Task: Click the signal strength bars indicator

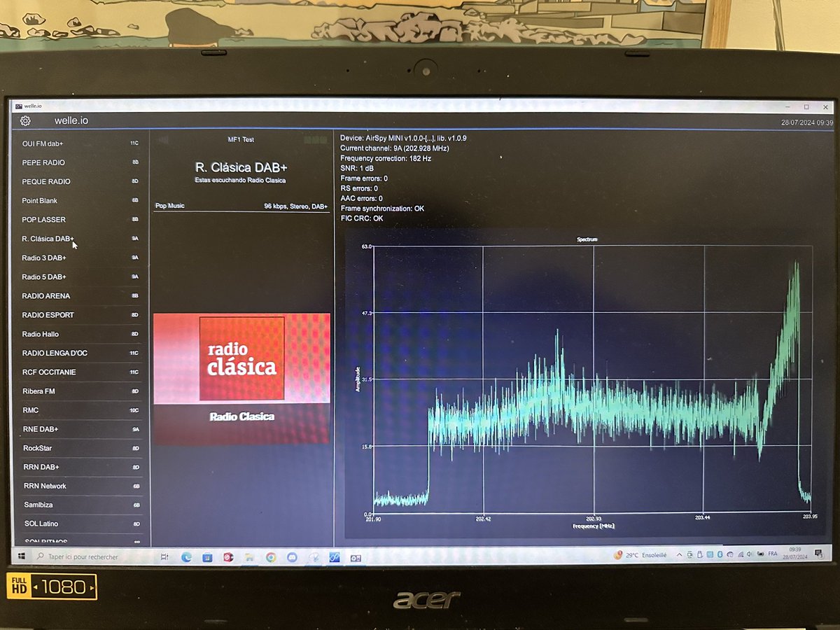Action: 316,140
